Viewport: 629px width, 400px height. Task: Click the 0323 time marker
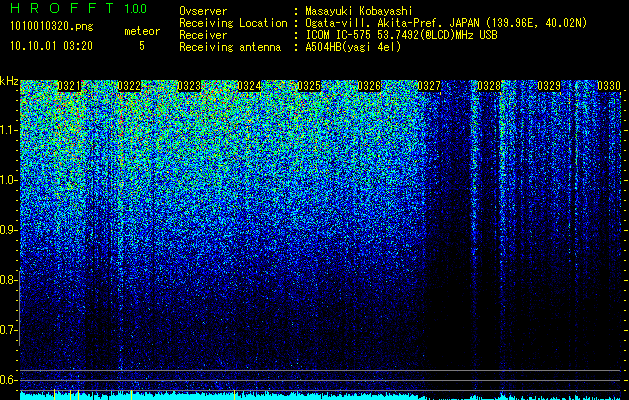click(x=189, y=86)
